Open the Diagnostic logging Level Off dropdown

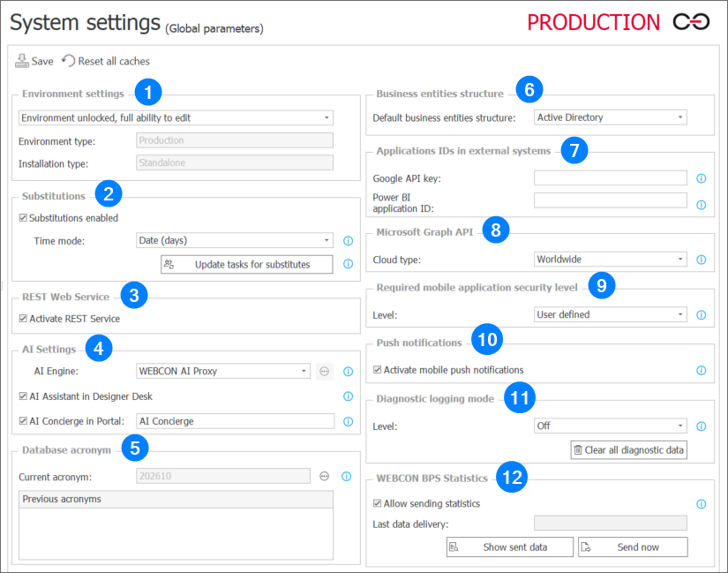[x=610, y=426]
